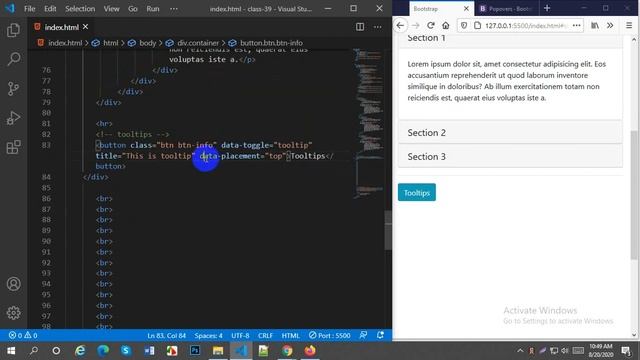Open a new browser tab
The height and width of the screenshot is (360, 640).
coord(547,9)
